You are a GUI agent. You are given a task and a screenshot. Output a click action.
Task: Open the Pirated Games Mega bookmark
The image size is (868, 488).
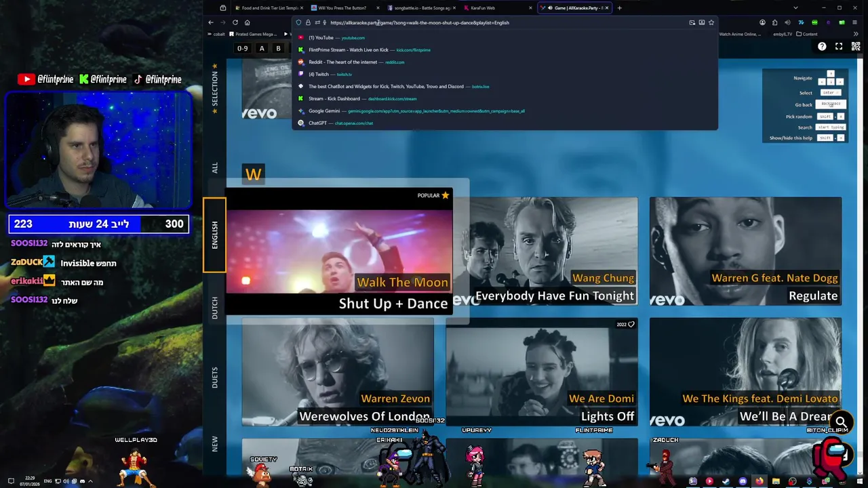point(254,34)
